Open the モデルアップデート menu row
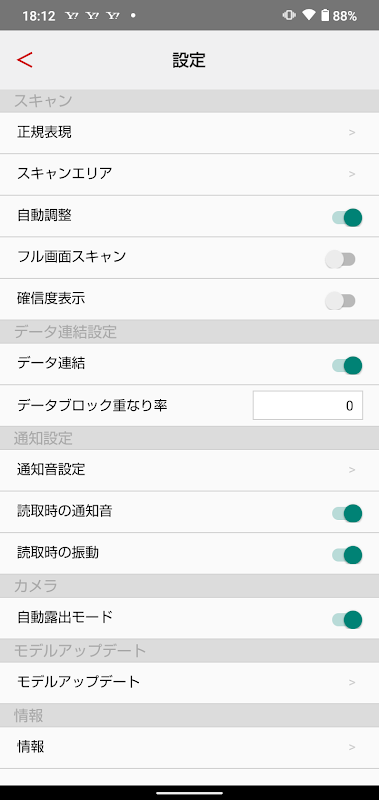The image size is (379, 800). [x=189, y=682]
